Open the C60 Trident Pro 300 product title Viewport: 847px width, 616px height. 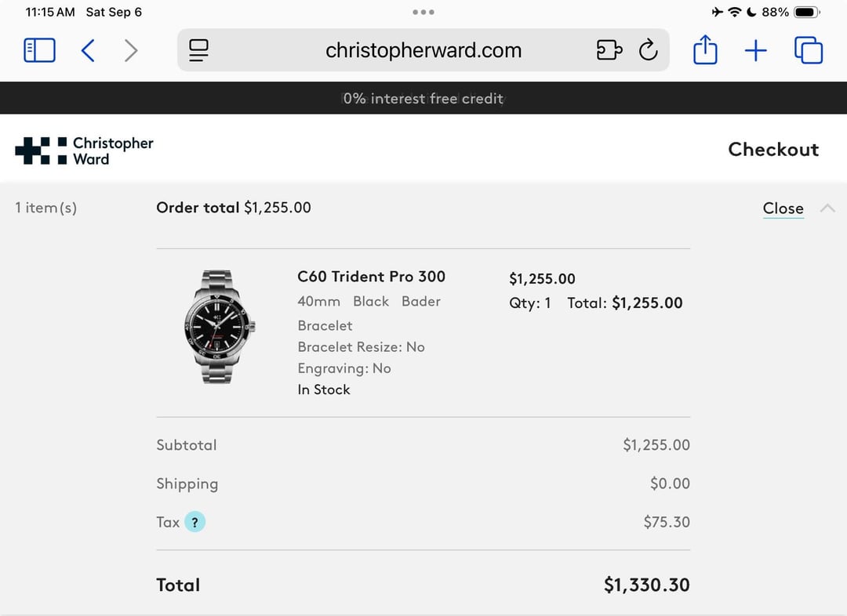click(x=371, y=277)
